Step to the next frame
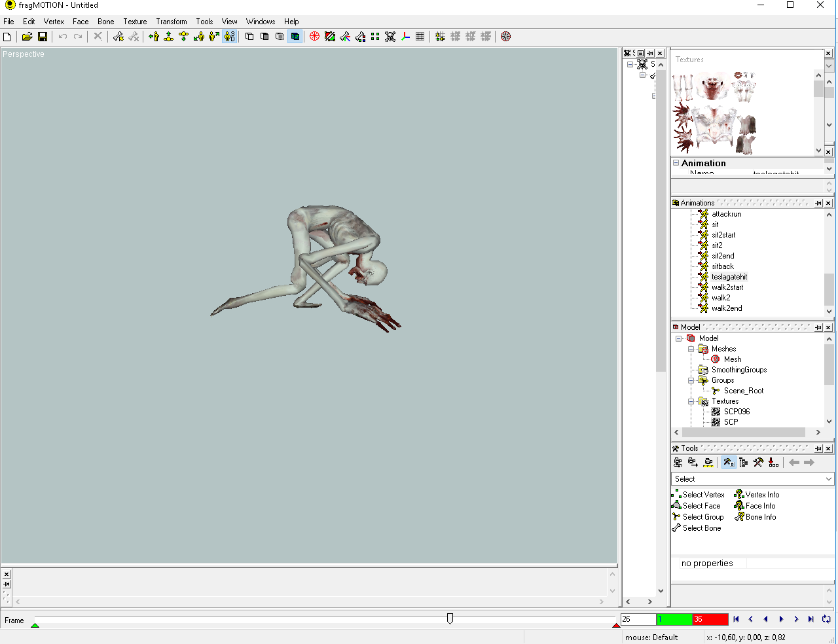Image resolution: width=838 pixels, height=644 pixels. pyautogui.click(x=796, y=619)
